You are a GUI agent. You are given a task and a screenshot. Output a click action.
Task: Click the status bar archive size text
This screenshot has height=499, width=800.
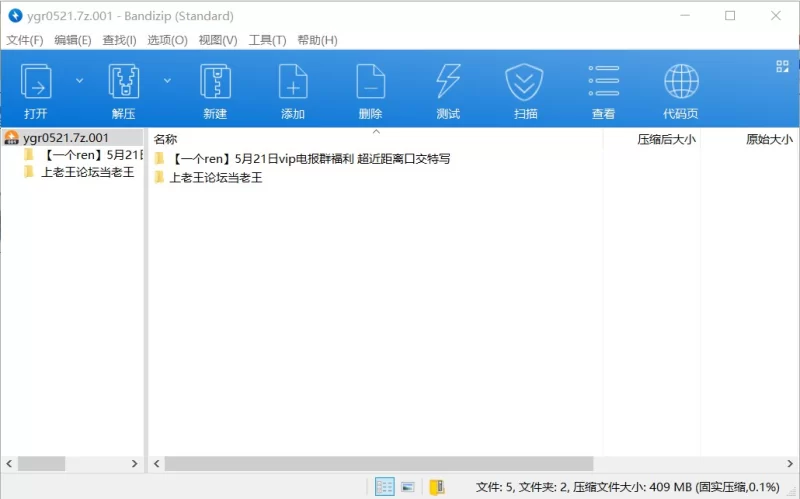[628, 487]
